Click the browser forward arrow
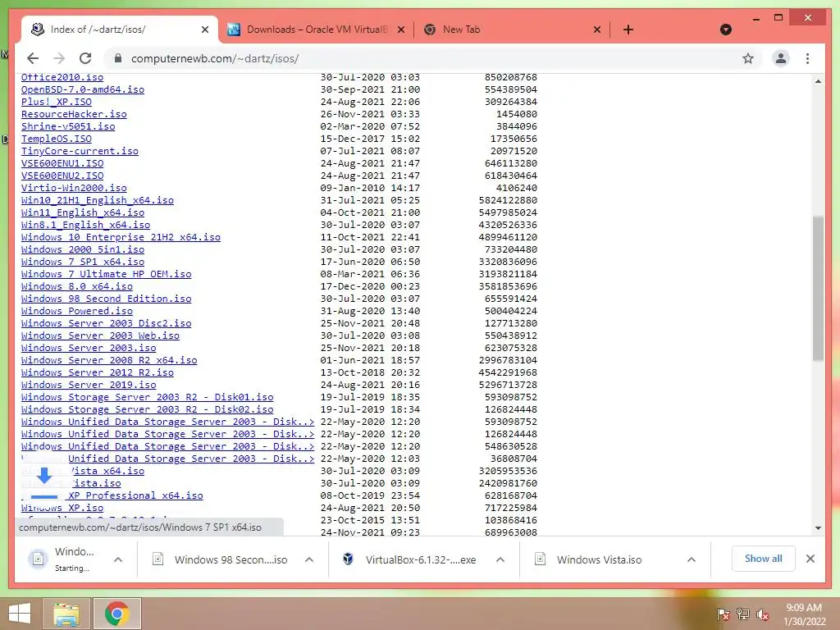The height and width of the screenshot is (630, 840). [59, 58]
